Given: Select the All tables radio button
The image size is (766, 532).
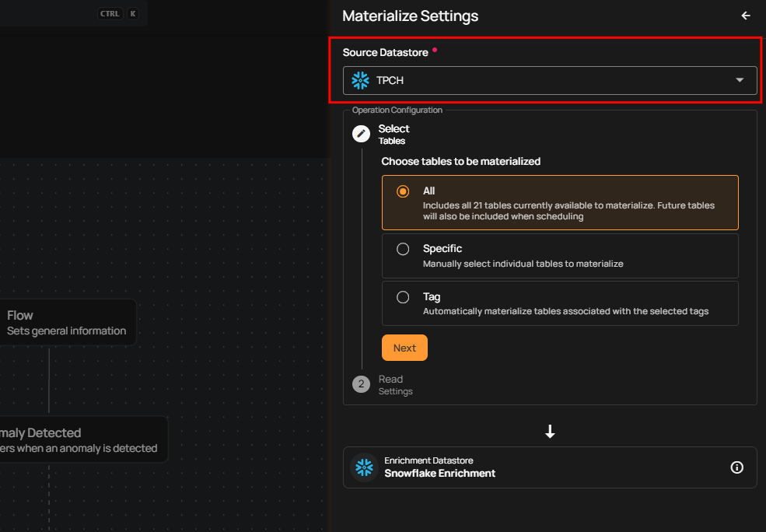Looking at the screenshot, I should (403, 191).
